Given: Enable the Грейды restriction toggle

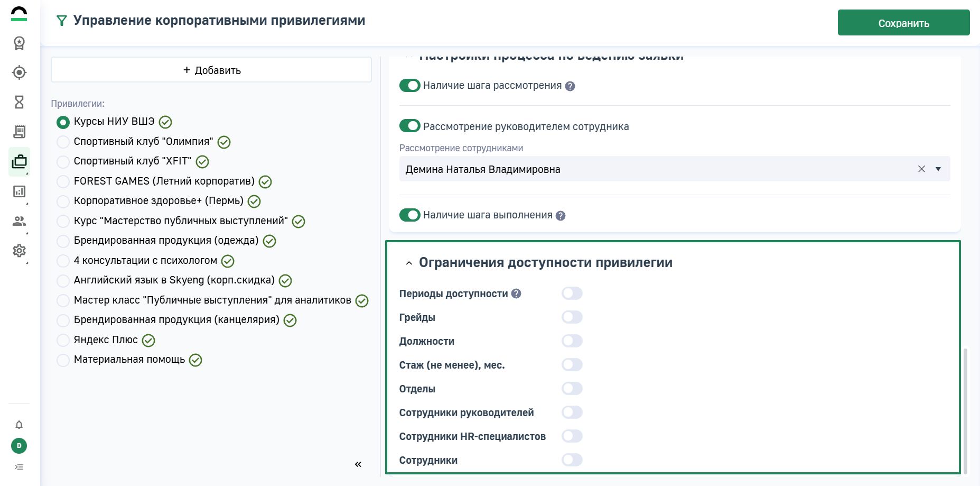Looking at the screenshot, I should coord(572,317).
